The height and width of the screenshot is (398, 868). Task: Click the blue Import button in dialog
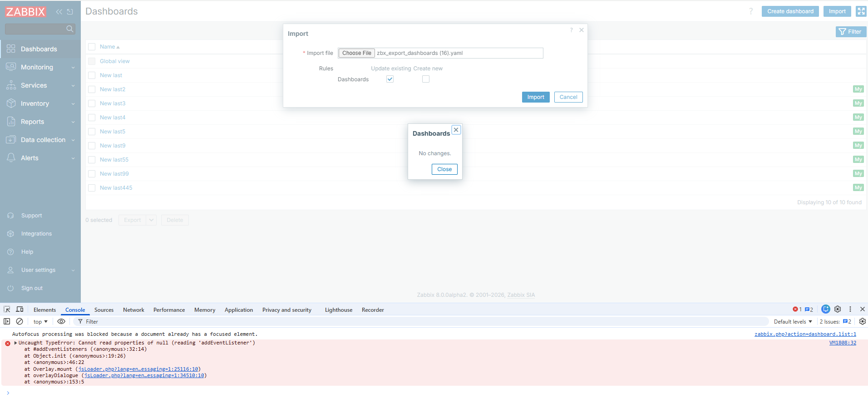pos(535,97)
